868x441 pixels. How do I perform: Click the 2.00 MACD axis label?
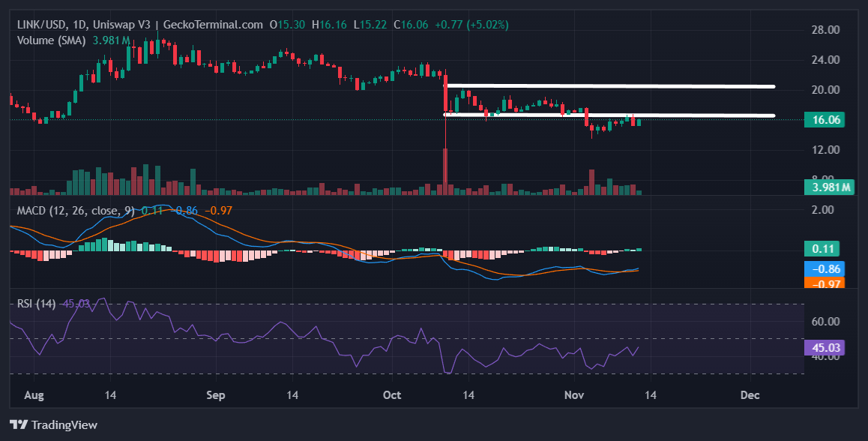coord(822,209)
